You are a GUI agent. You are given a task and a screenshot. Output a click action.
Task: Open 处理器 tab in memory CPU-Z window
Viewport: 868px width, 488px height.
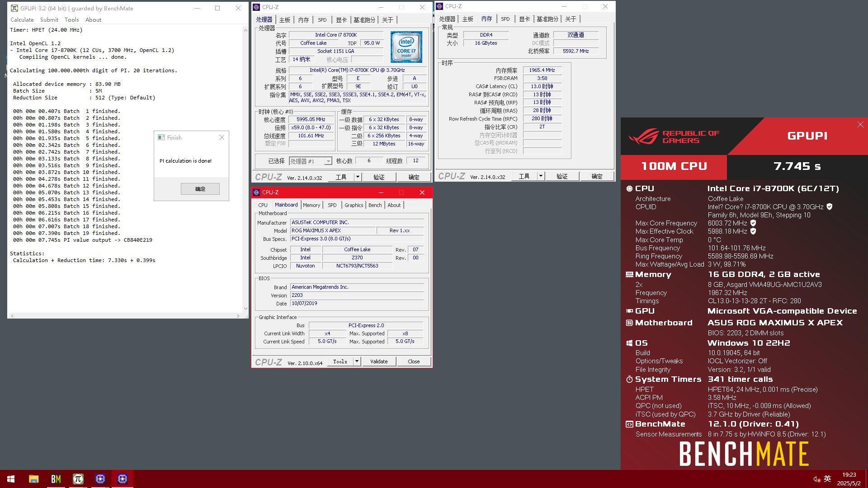pyautogui.click(x=447, y=19)
